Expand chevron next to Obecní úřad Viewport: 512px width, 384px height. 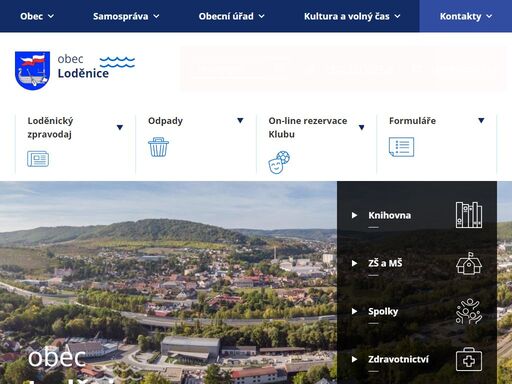(262, 16)
